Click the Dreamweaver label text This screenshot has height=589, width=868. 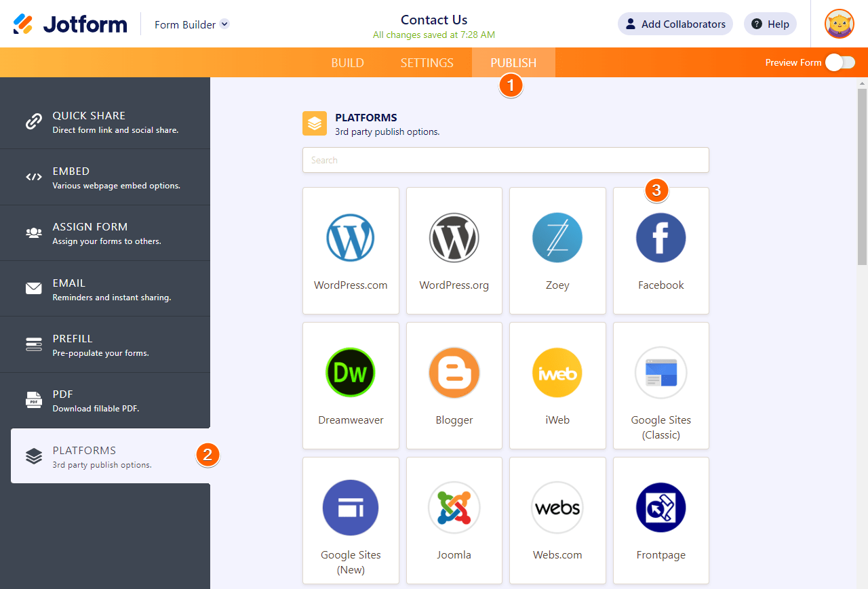point(351,420)
